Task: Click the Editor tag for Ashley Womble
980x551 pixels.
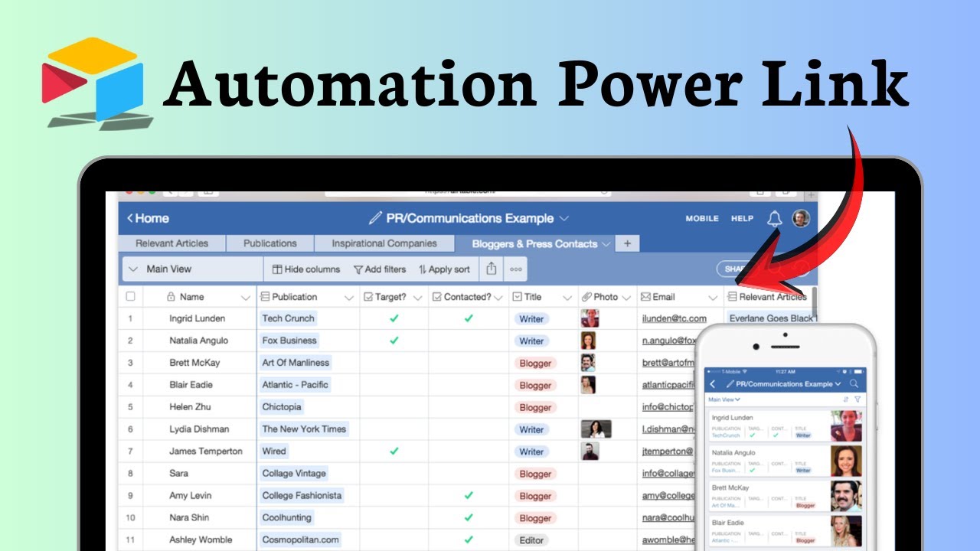Action: (531, 540)
